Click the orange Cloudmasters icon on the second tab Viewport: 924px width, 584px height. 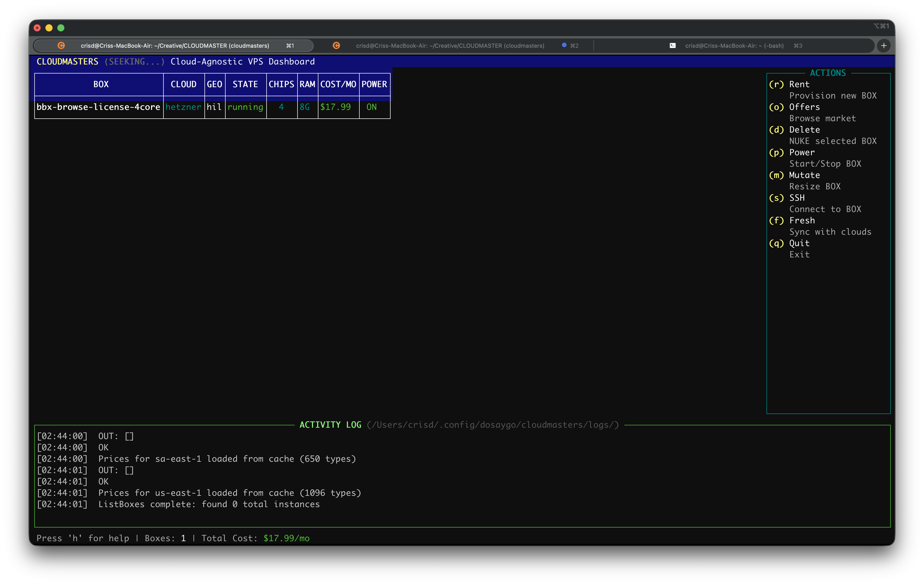336,45
